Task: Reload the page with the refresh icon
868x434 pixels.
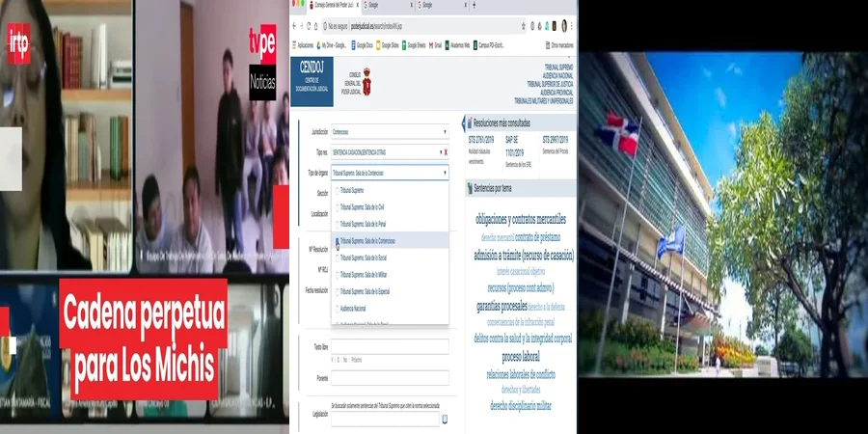Action: [x=309, y=26]
